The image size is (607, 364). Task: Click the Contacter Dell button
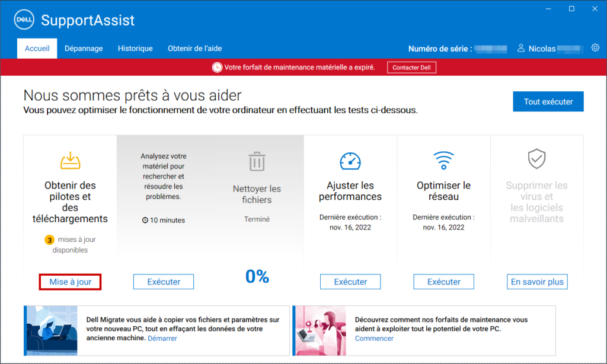tap(411, 68)
